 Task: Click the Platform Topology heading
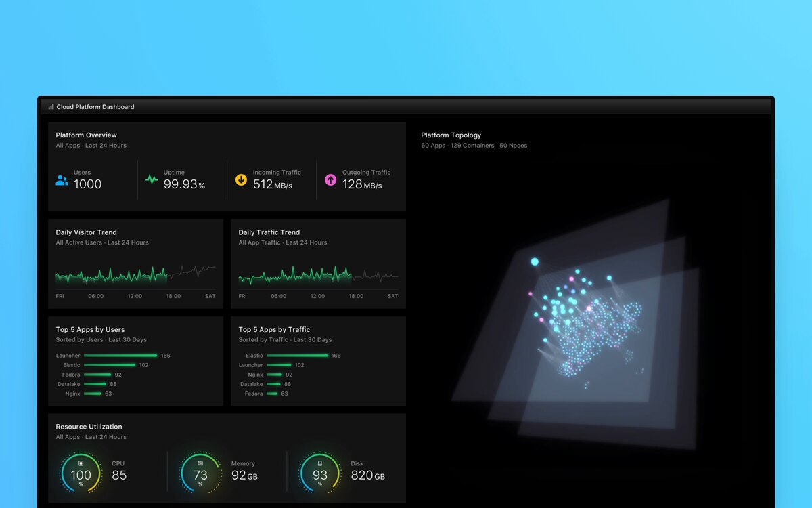pyautogui.click(x=451, y=135)
